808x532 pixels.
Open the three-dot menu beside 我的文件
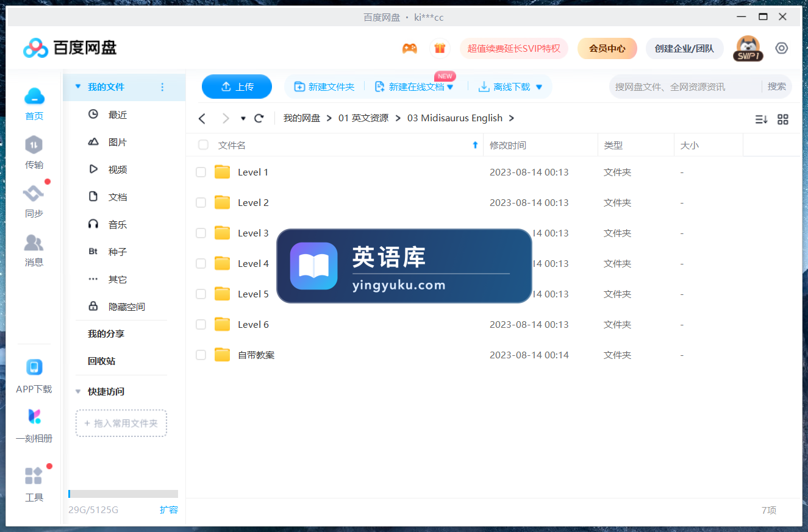pyautogui.click(x=162, y=87)
